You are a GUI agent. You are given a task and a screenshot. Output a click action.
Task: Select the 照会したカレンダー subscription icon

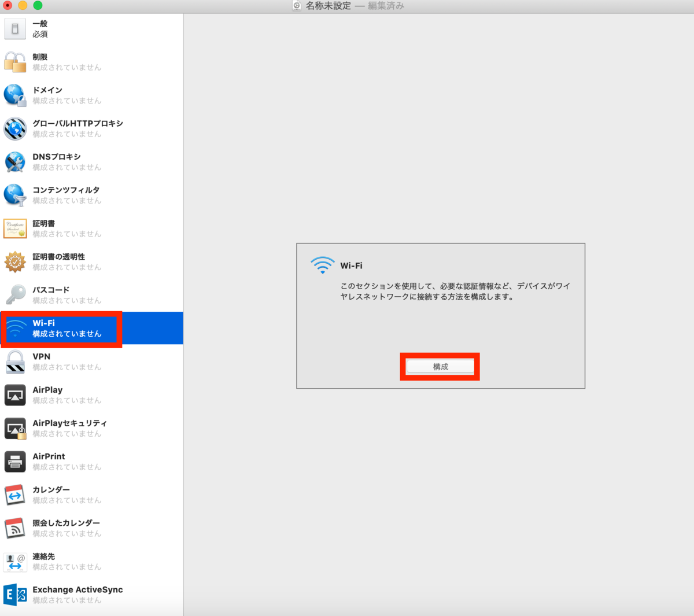tap(15, 528)
